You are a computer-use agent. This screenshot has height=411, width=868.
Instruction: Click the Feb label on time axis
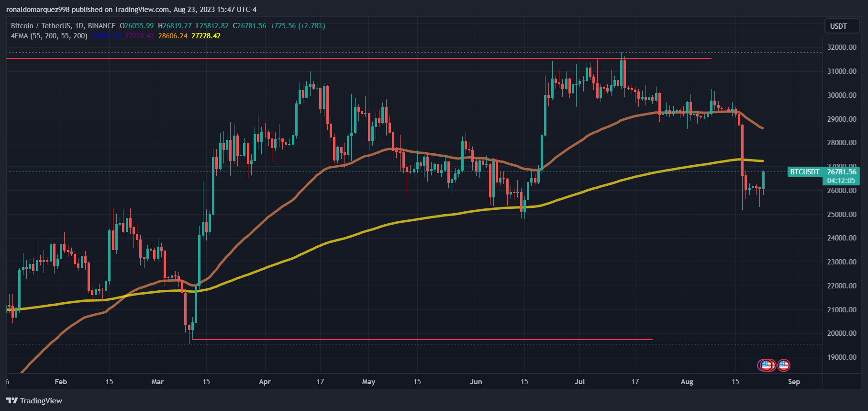[x=61, y=382]
